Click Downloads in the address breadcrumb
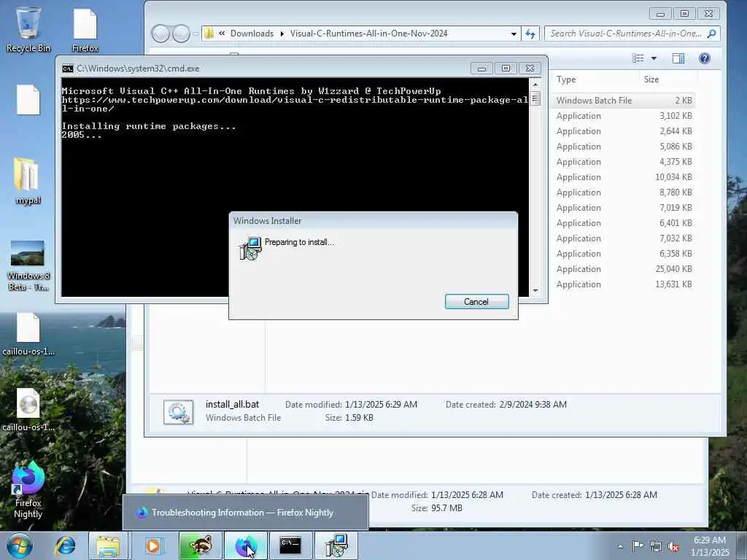 tap(252, 34)
